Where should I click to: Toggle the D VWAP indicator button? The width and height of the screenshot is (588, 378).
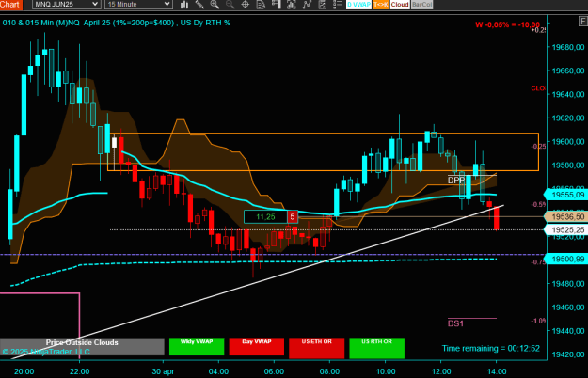(x=358, y=4)
